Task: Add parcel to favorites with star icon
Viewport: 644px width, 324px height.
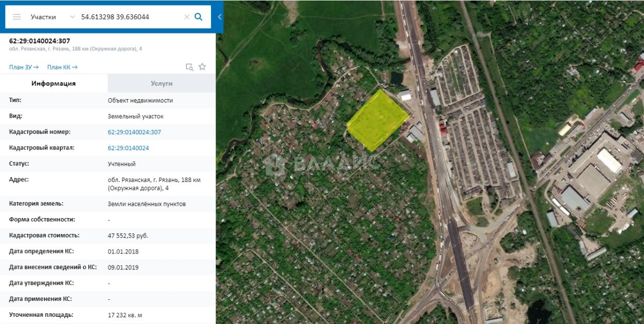Action: point(202,67)
